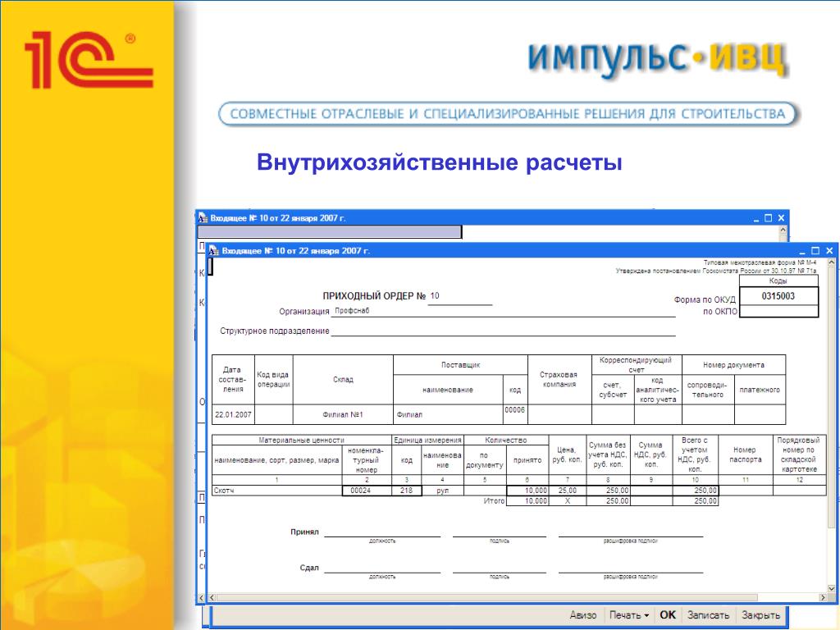Select Итого row quantity 10,000
The height and width of the screenshot is (630, 840).
point(527,501)
